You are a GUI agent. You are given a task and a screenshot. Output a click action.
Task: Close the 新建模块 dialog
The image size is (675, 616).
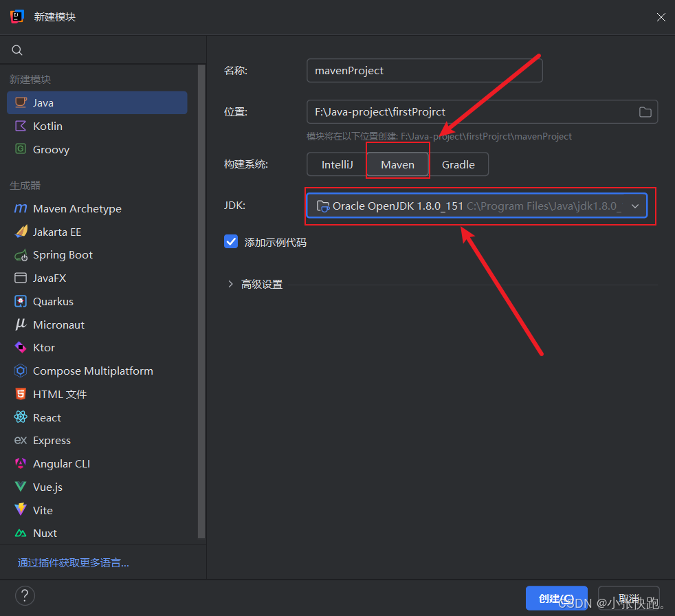point(661,16)
